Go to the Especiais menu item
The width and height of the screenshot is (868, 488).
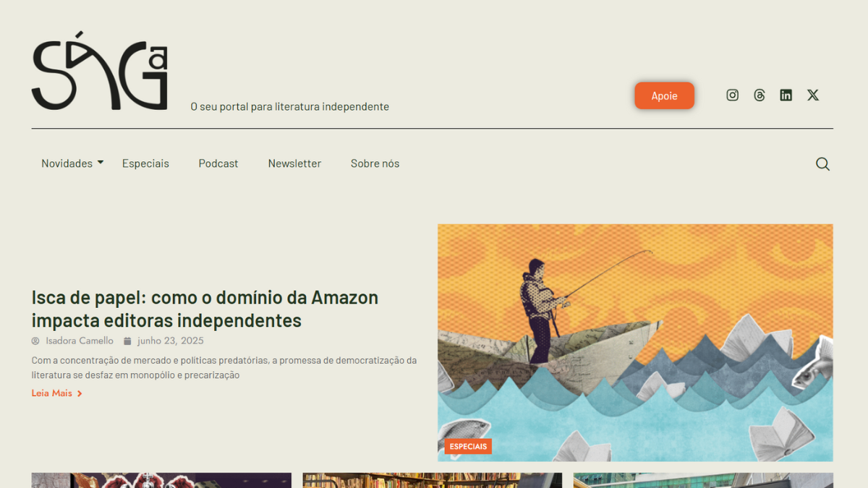145,163
